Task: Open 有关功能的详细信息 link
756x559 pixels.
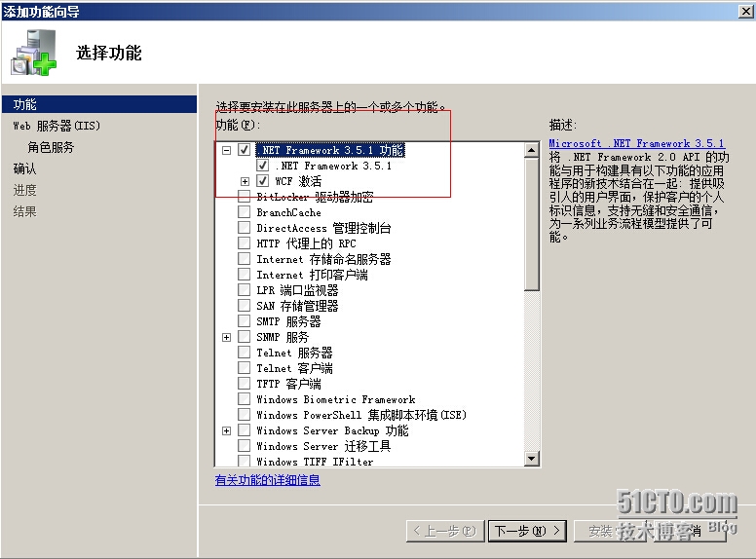Action: point(268,480)
